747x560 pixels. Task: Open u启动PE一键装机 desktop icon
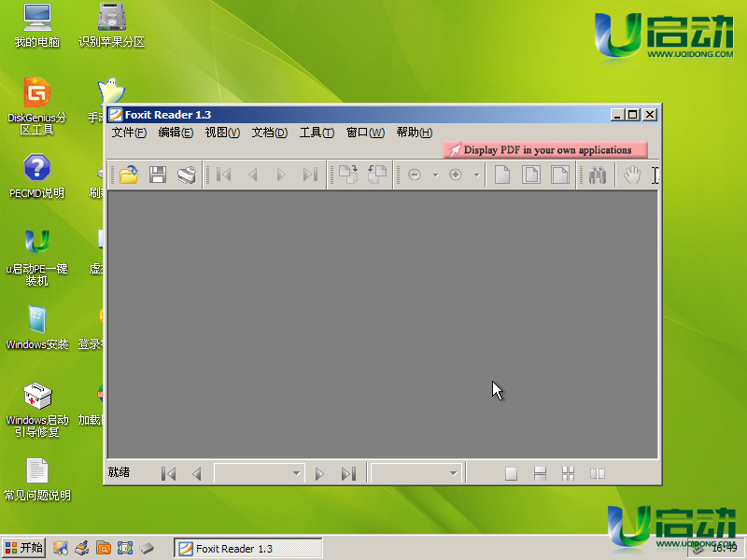pos(36,259)
